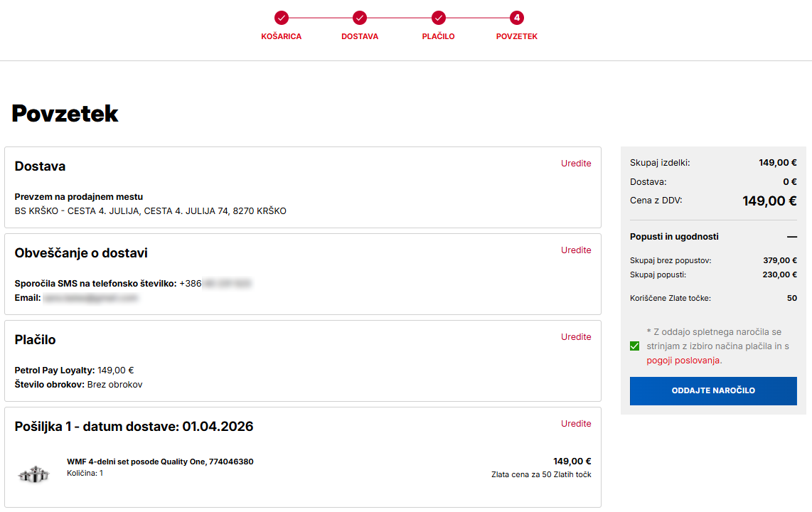Edit the Obveščanje o dostavi section
The height and width of the screenshot is (512, 812).
[x=576, y=250]
